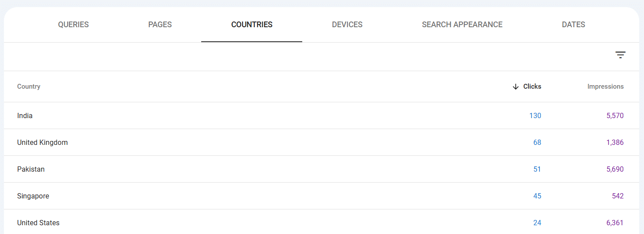Switch to the Queries tab

pos(73,25)
